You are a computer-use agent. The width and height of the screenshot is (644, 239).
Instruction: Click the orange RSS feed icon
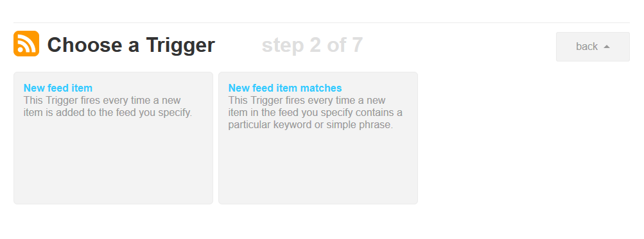[26, 44]
